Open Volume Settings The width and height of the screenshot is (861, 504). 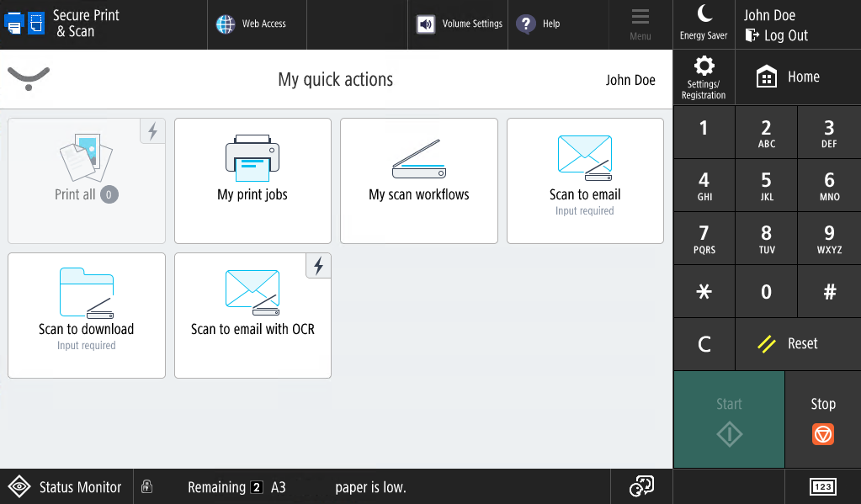[459, 24]
